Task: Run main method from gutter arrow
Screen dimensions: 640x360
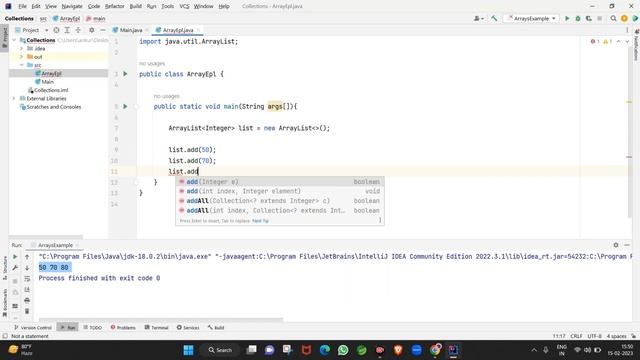Action: [x=125, y=107]
